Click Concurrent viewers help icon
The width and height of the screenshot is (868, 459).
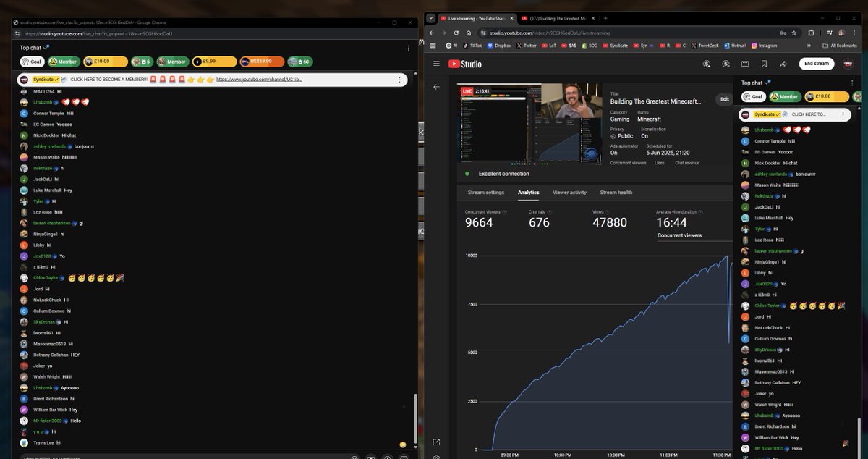pos(505,212)
